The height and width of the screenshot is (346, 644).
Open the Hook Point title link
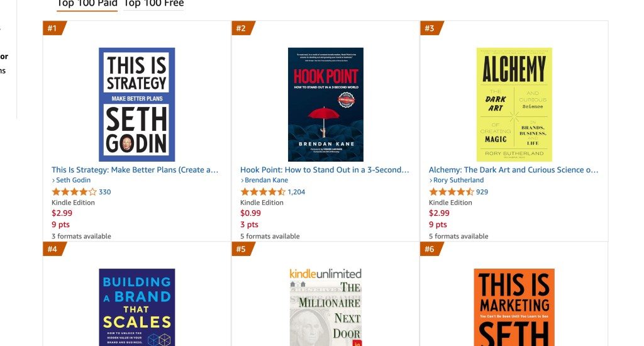click(325, 170)
